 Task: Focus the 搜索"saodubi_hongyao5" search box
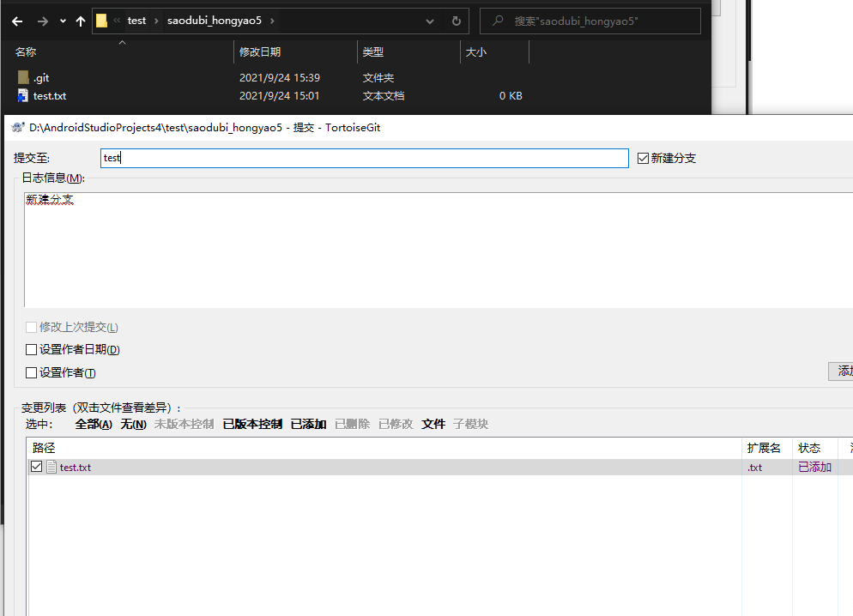[590, 21]
